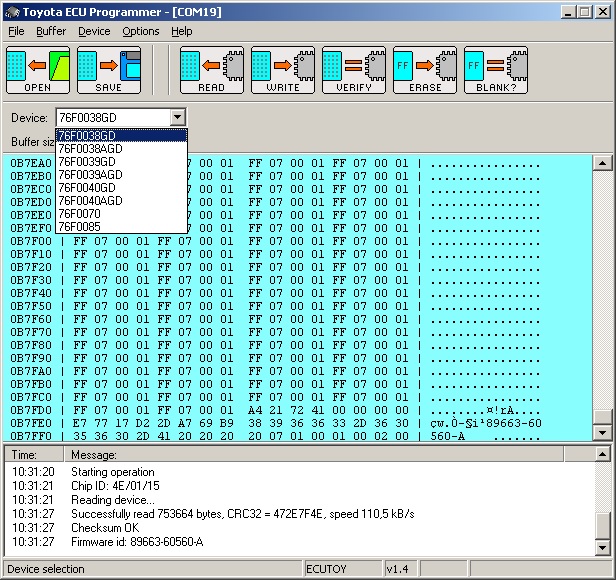Screen dimensions: 616x580
Task: Collapse the Device combo box arrow
Action: pyautogui.click(x=177, y=118)
